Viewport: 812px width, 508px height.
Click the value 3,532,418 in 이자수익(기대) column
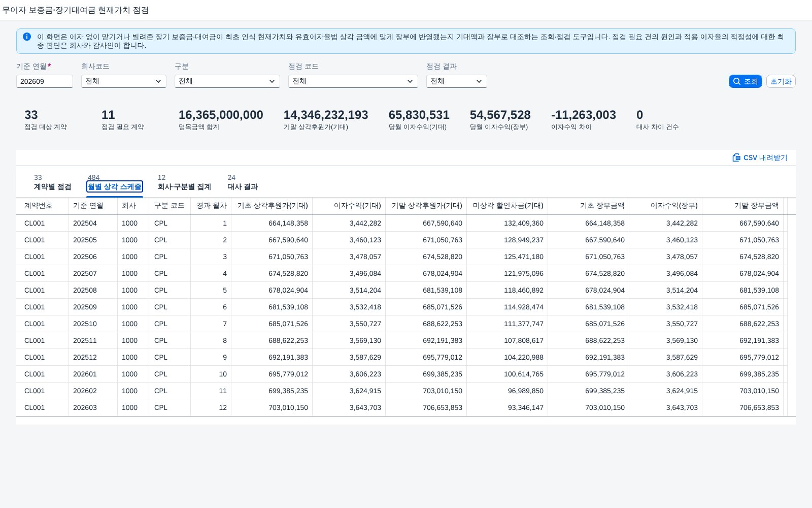coord(365,307)
